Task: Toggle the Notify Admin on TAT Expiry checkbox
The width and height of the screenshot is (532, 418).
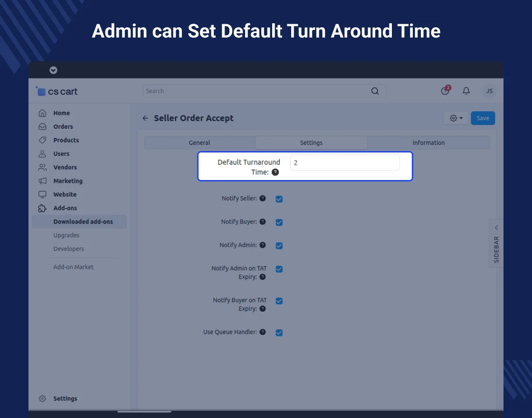Action: click(279, 269)
